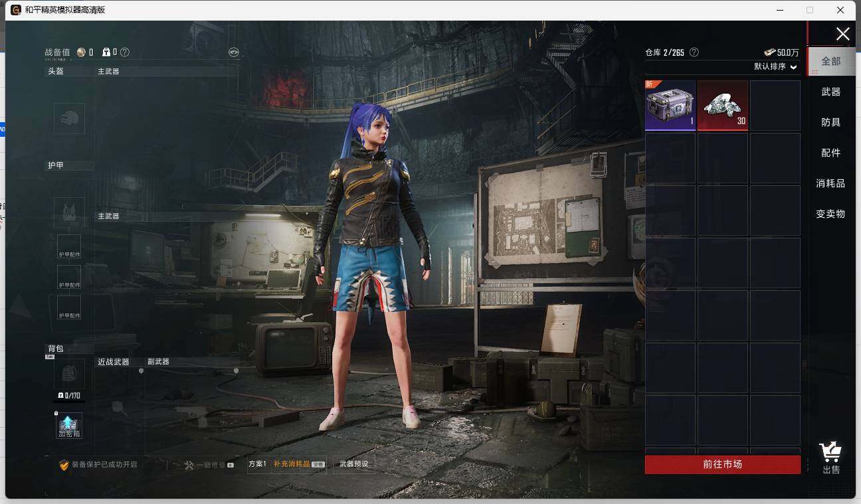Click the 一键维修 hammer repair icon
This screenshot has height=504, width=861.
pyautogui.click(x=189, y=465)
